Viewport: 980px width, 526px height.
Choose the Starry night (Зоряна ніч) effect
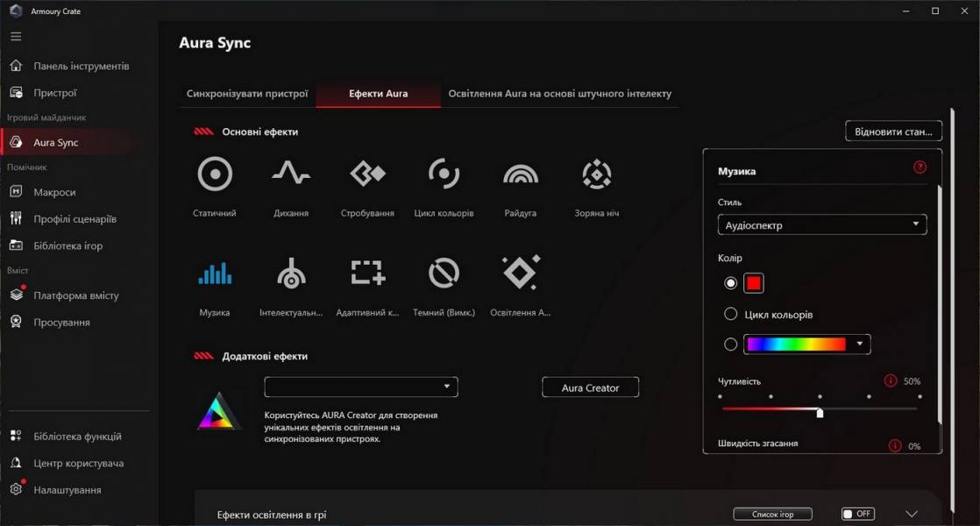pyautogui.click(x=597, y=174)
